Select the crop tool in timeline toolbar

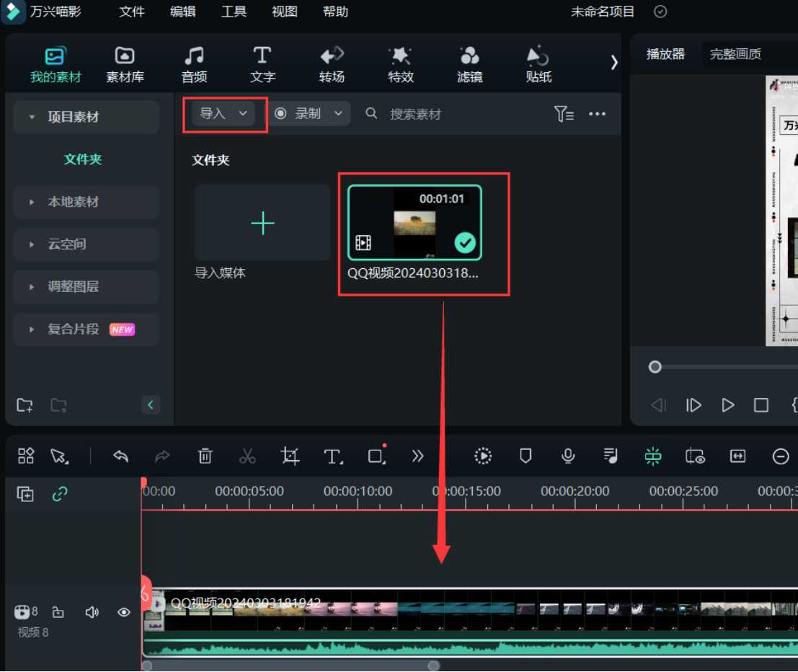(x=290, y=456)
